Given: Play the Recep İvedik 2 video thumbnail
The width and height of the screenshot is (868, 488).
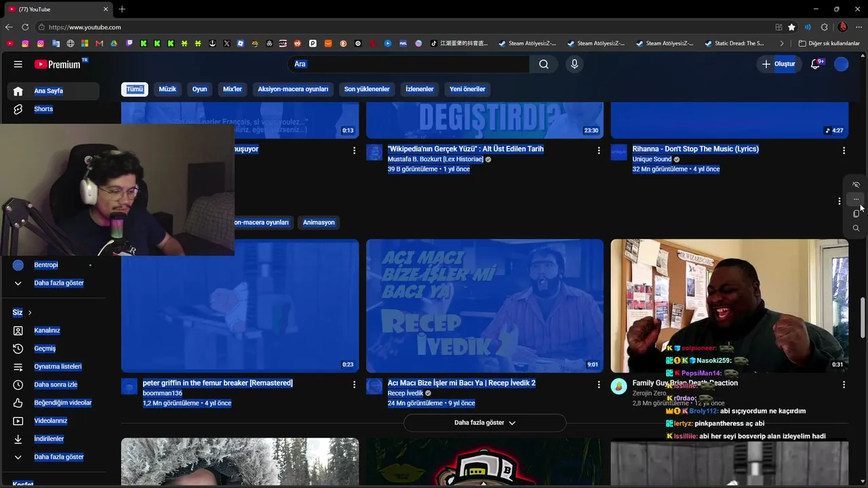Looking at the screenshot, I should 485,306.
